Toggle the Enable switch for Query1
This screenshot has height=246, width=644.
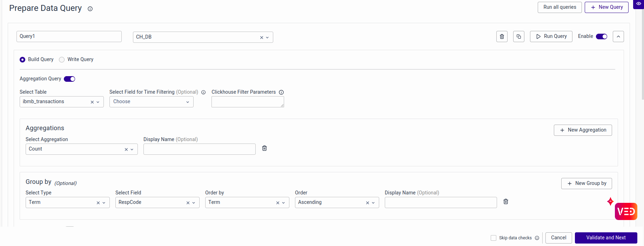pyautogui.click(x=601, y=36)
